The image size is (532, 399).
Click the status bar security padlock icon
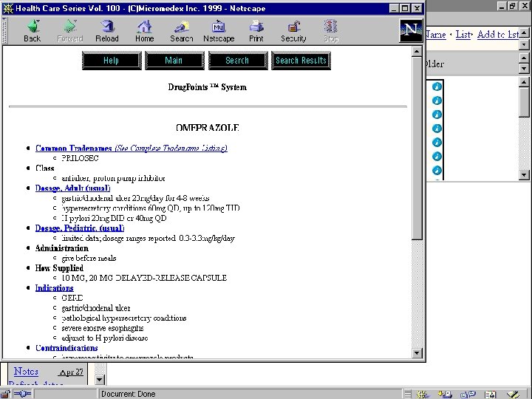point(6,394)
